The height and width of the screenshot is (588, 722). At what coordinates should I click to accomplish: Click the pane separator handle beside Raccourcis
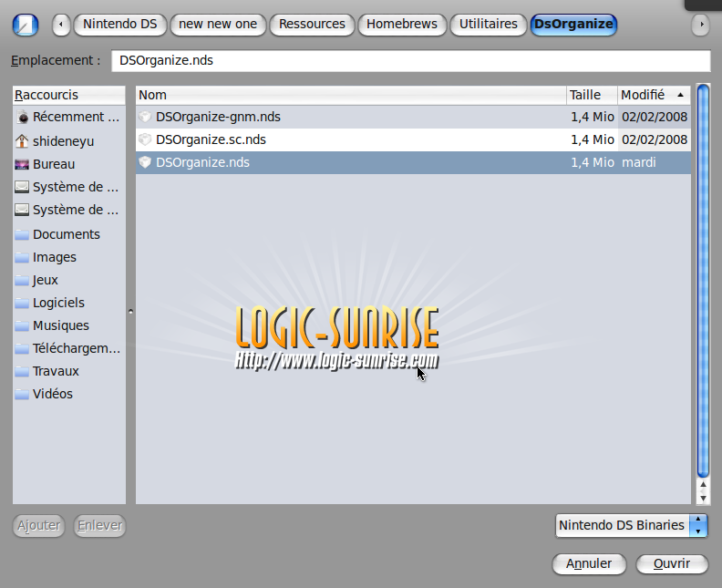click(x=130, y=312)
